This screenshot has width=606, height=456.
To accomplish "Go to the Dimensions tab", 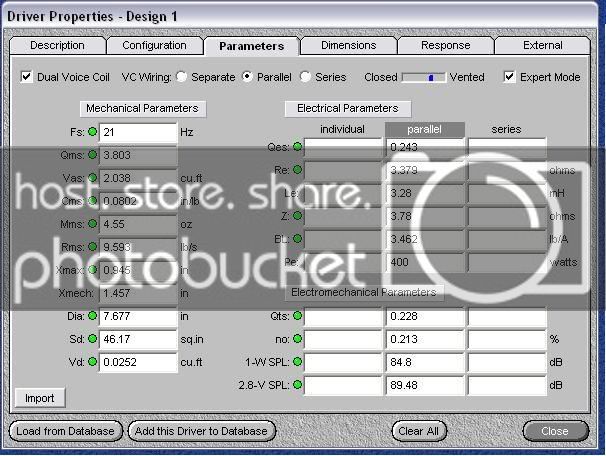I will 349,46.
